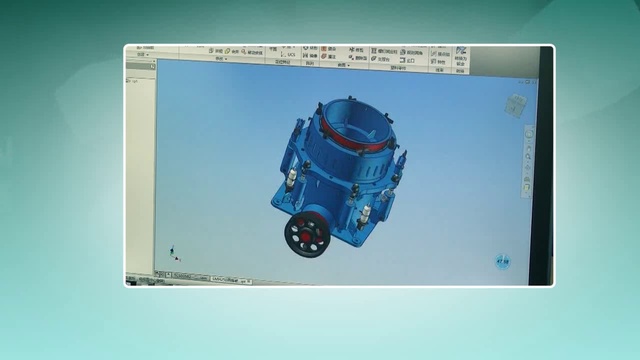Expand the Surface panel dropdown
This screenshot has height=360, width=640.
click(x=349, y=65)
